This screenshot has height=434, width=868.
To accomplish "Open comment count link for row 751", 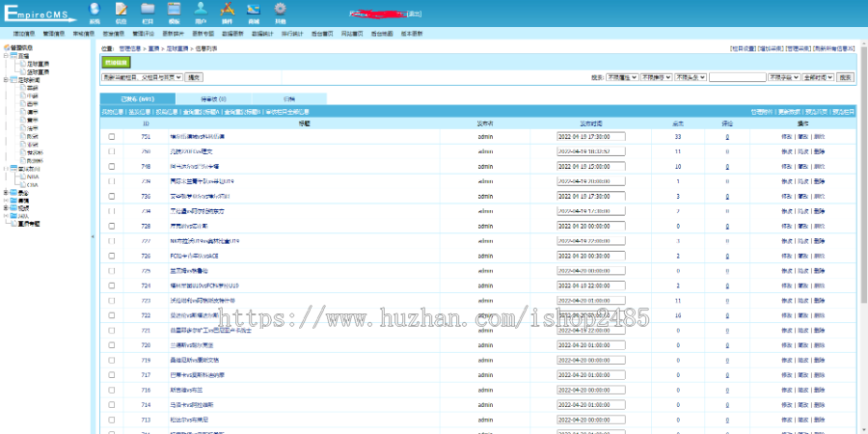I will pyautogui.click(x=727, y=136).
